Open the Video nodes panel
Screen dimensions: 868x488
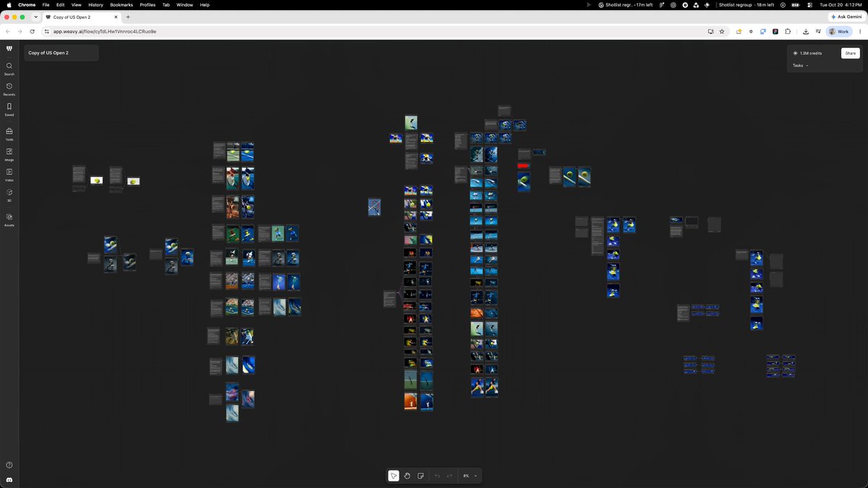tap(9, 174)
